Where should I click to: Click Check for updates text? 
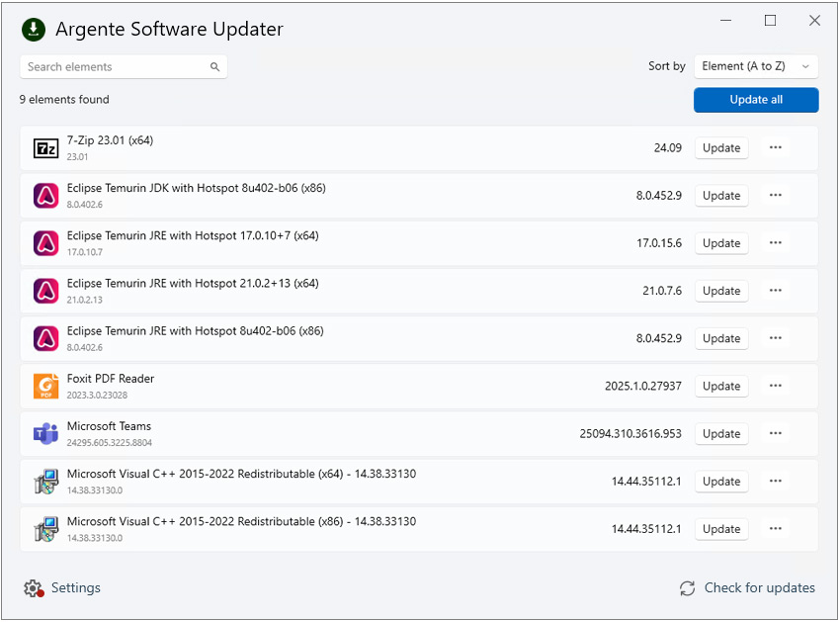coord(759,588)
